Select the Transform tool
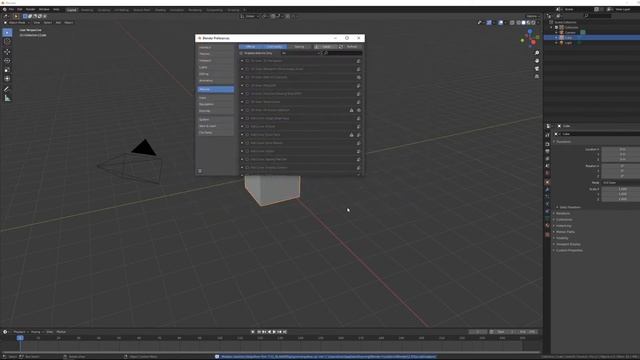The width and height of the screenshot is (640, 360). click(x=7, y=78)
